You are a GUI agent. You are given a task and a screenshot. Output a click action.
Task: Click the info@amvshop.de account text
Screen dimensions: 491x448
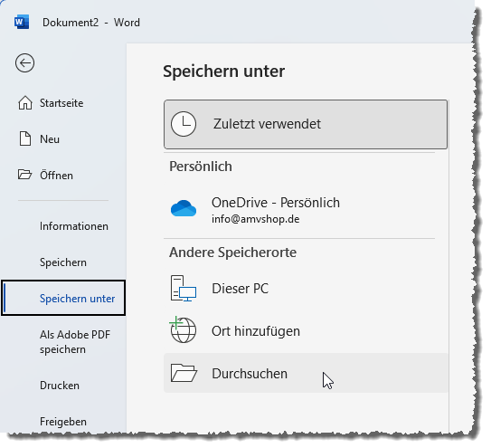pyautogui.click(x=256, y=219)
